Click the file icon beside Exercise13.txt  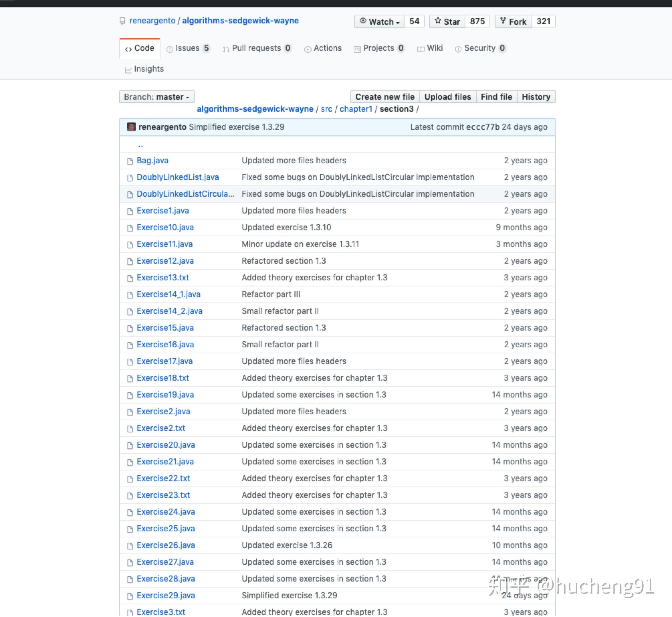coord(130,278)
